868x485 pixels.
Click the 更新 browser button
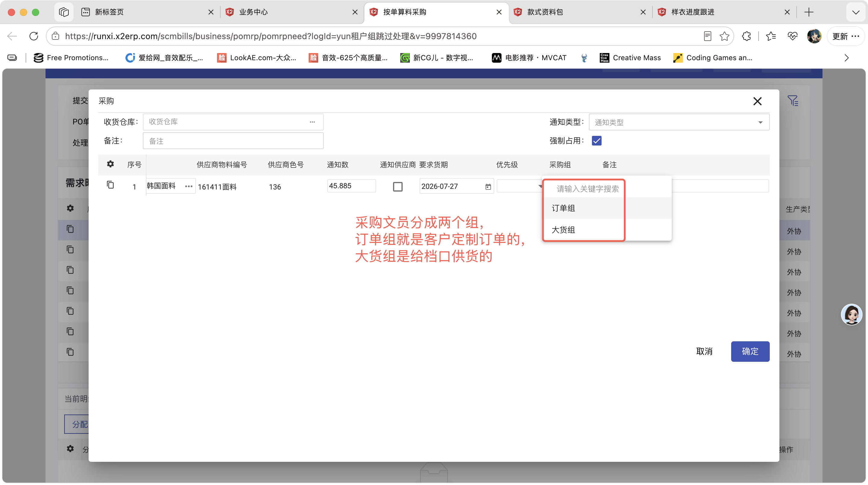point(846,36)
